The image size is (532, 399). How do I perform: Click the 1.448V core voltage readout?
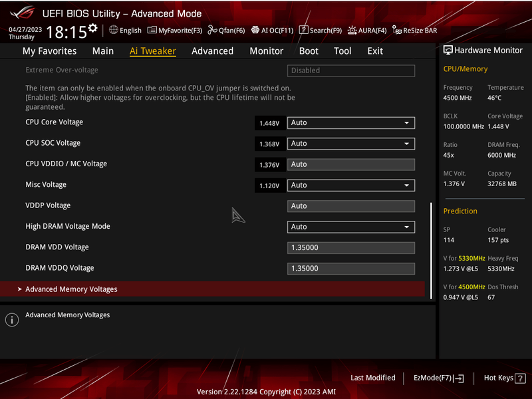coord(269,123)
